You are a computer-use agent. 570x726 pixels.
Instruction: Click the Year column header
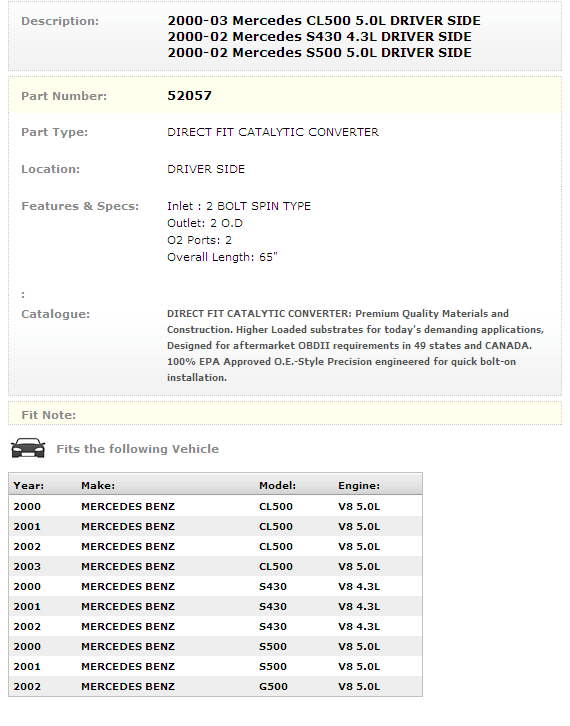[29, 485]
